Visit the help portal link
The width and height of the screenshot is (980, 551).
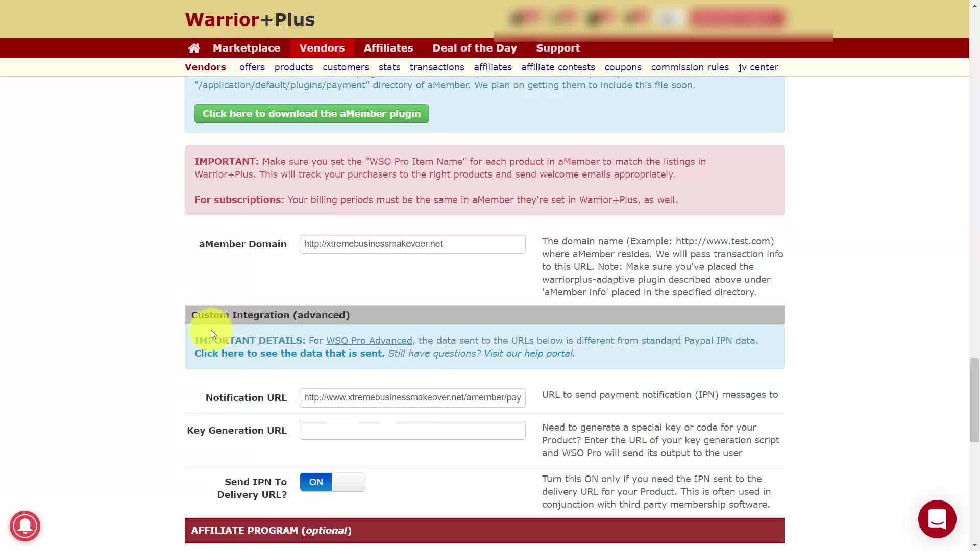(x=529, y=354)
